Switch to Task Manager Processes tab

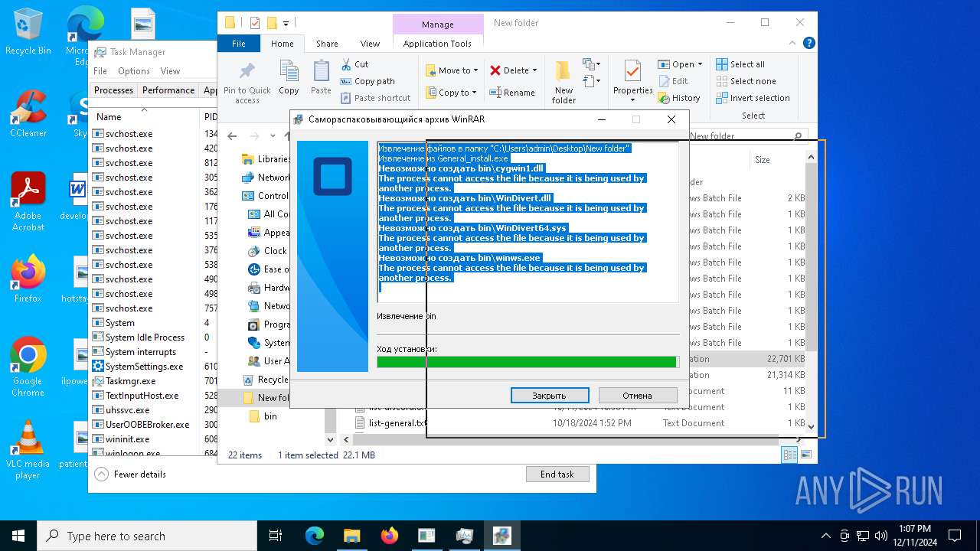point(114,90)
